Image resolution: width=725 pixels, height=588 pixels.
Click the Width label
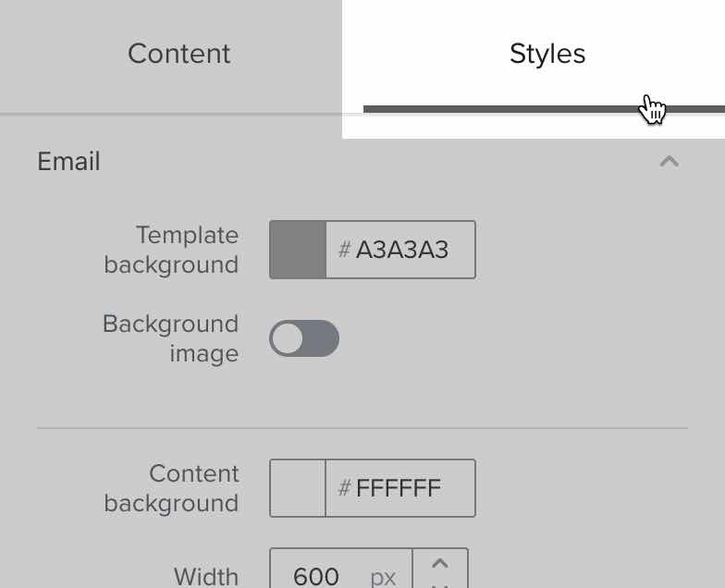point(206,577)
